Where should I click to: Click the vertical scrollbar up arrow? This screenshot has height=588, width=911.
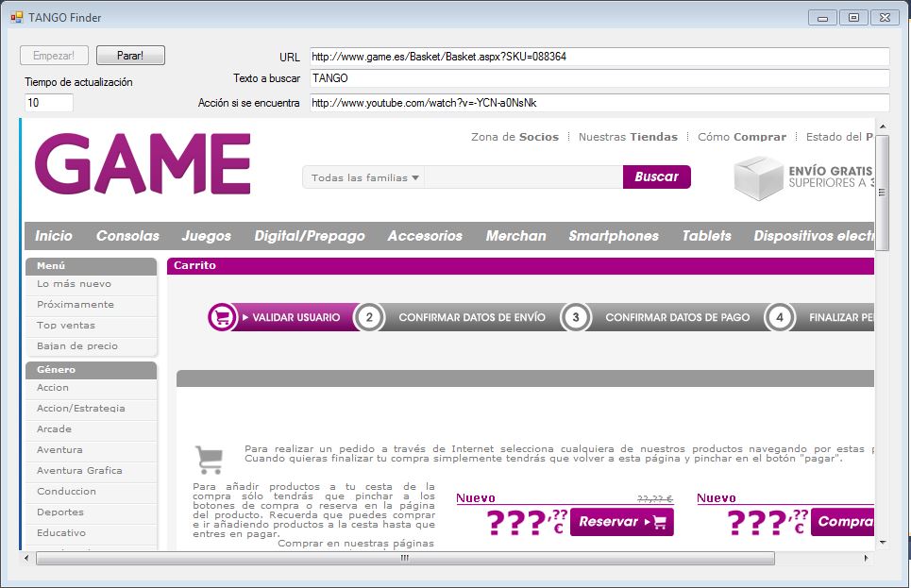point(883,126)
